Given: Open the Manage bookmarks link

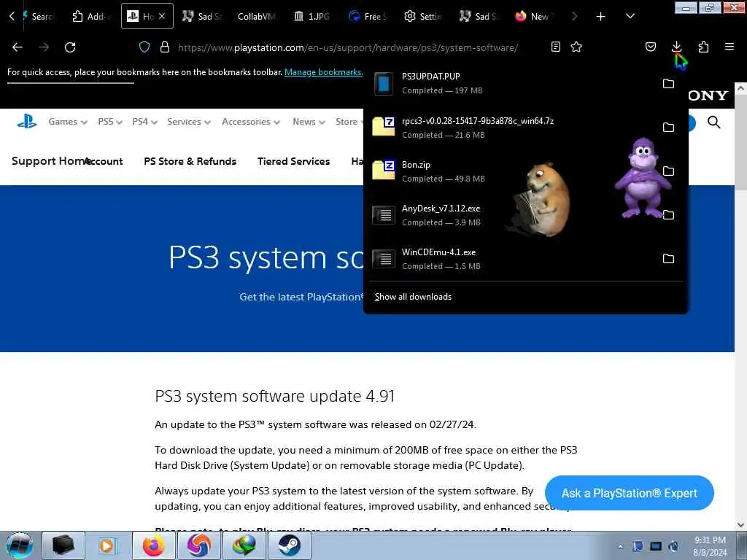Looking at the screenshot, I should click(323, 72).
